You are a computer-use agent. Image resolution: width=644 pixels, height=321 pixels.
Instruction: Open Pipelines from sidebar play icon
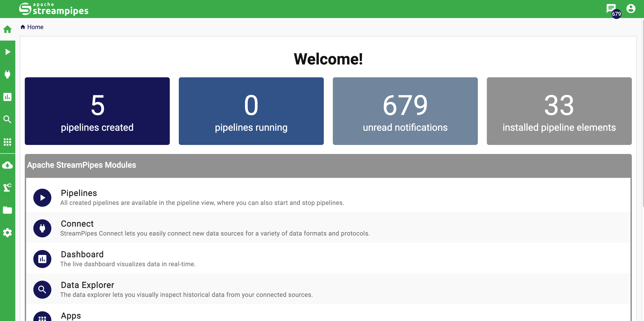[7, 52]
